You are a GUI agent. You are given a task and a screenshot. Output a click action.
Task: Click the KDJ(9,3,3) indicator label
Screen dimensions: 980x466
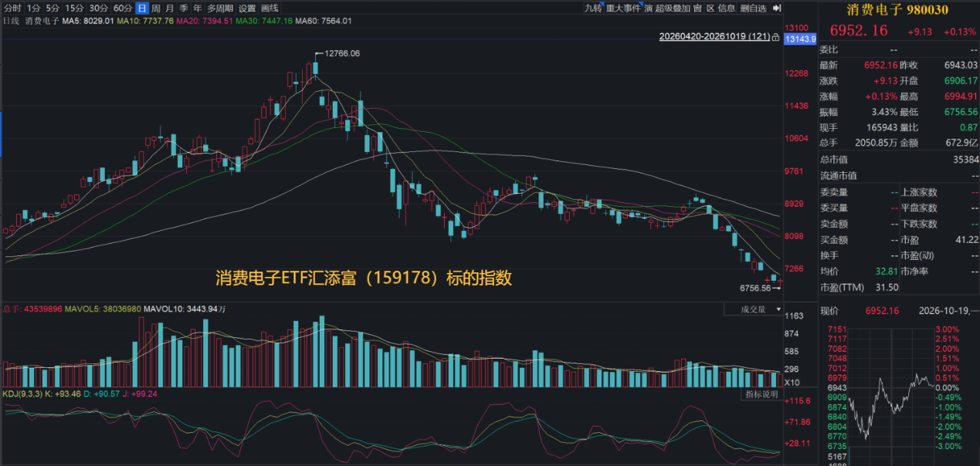coord(22,393)
